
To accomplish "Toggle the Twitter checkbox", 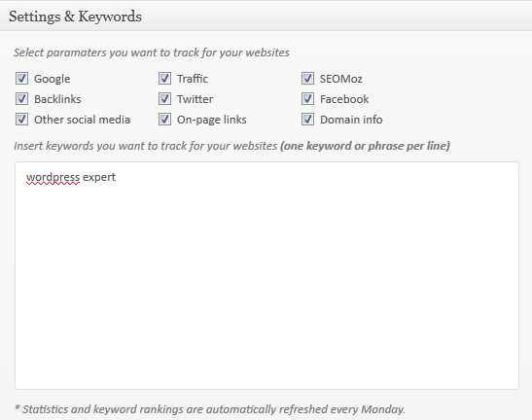I will click(164, 99).
